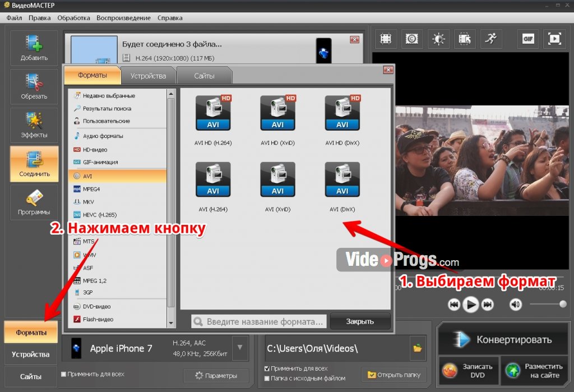Image resolution: width=574 pixels, height=392 pixels.
Task: Click the rotate-video icon above the preview
Action: pos(465,39)
